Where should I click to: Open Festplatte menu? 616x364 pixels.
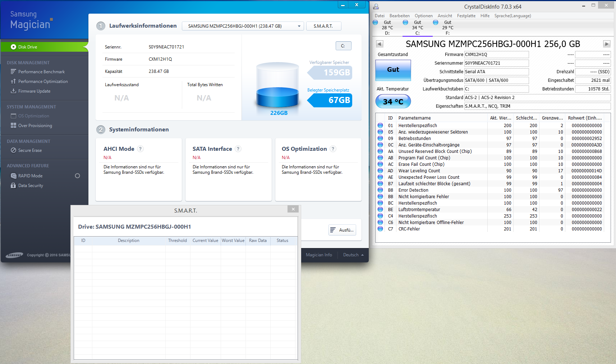[x=466, y=16]
